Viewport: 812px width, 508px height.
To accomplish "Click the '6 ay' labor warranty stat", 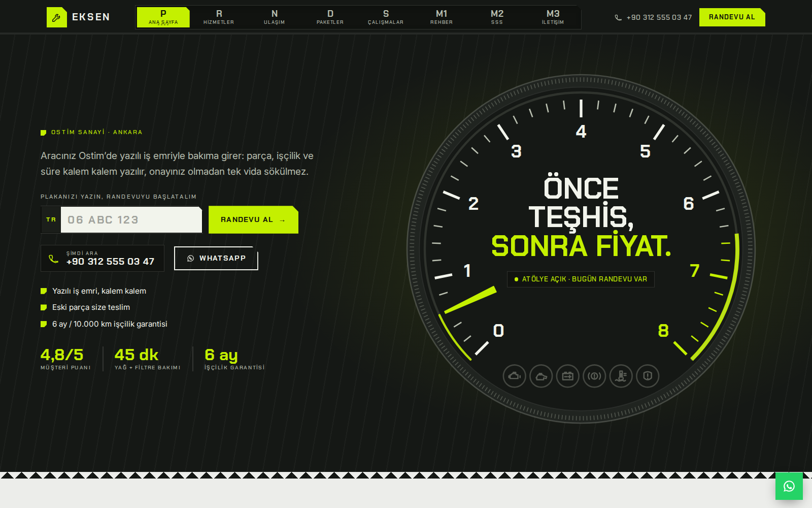I will pos(234,359).
